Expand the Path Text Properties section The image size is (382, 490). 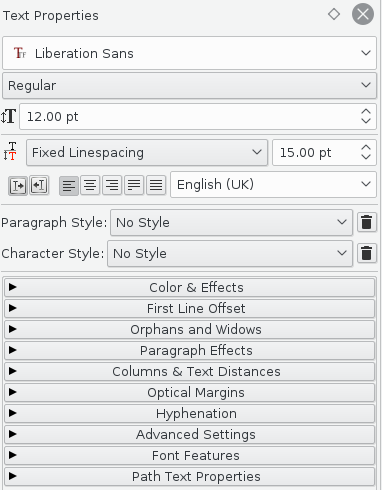(x=189, y=476)
